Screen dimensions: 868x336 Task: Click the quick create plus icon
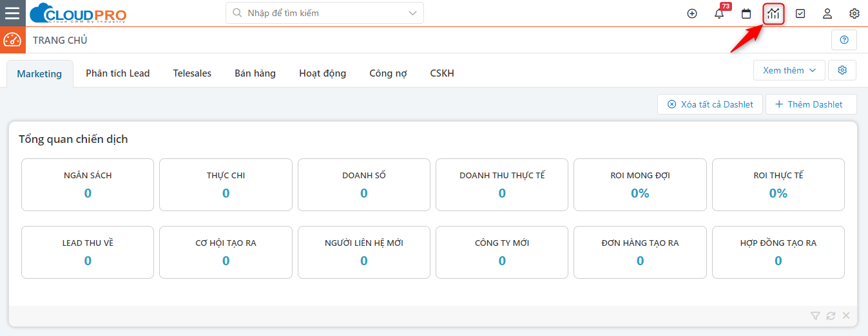[692, 14]
